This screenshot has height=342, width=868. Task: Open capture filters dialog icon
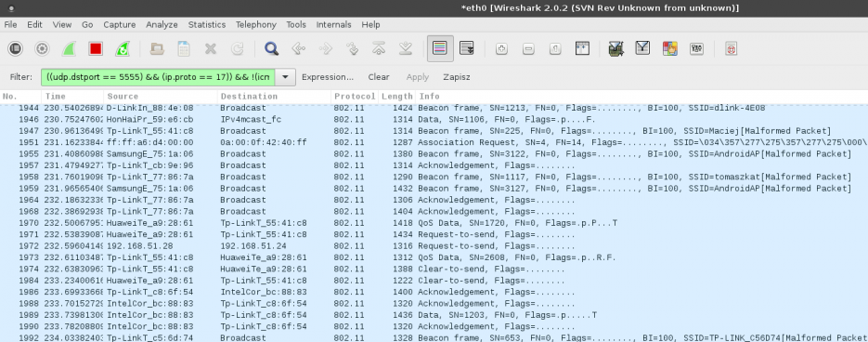(x=615, y=48)
